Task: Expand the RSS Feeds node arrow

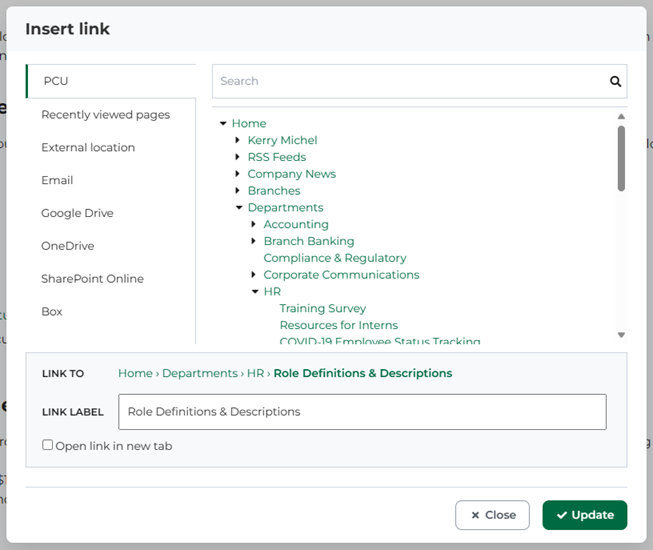Action: [237, 157]
